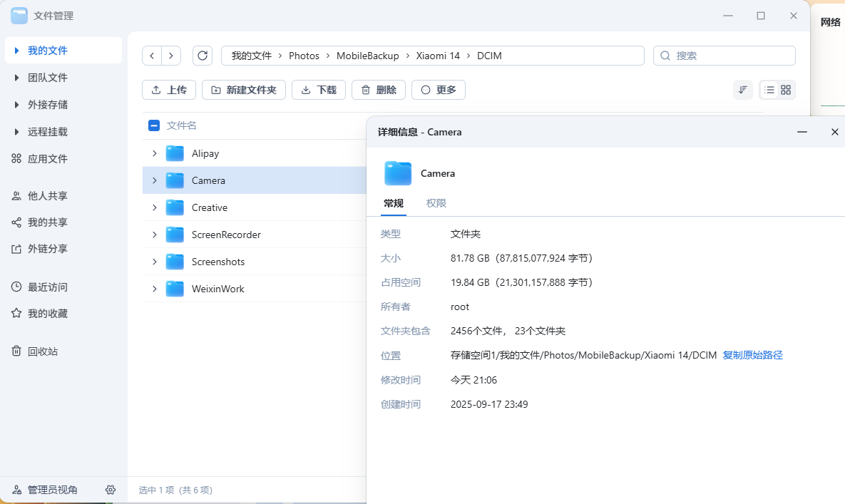845x504 pixels.
Task: Click the 复制原始路径 link
Action: 752,356
